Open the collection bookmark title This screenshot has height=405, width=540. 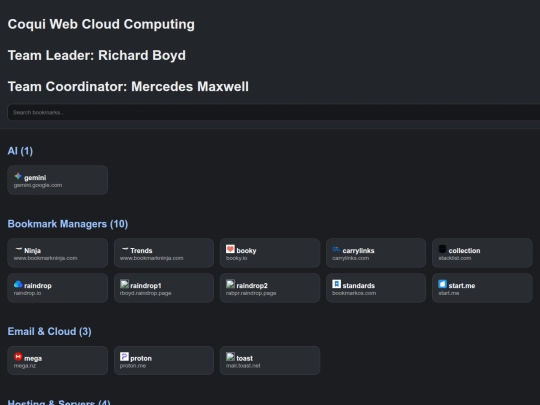point(464,251)
